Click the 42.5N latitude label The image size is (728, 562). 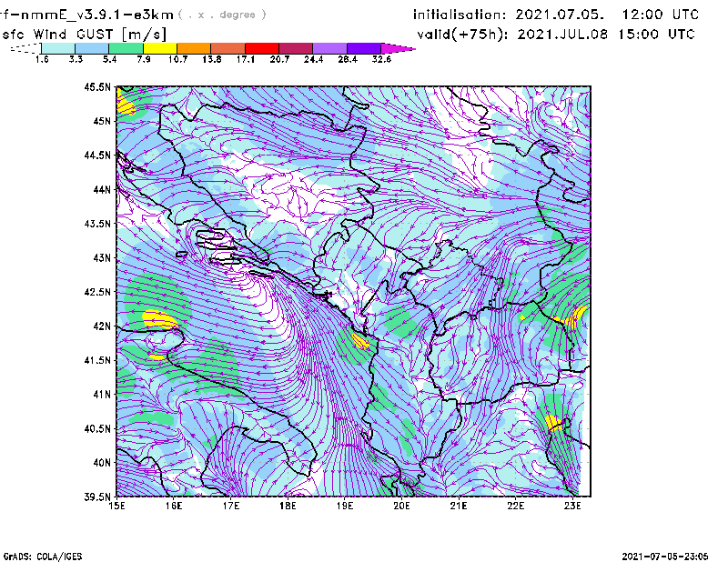pos(97,292)
